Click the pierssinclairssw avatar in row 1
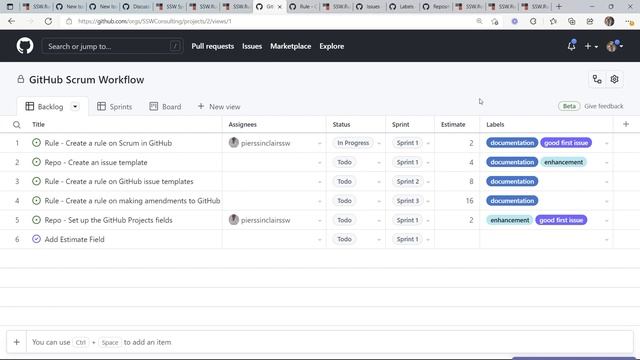 point(233,142)
